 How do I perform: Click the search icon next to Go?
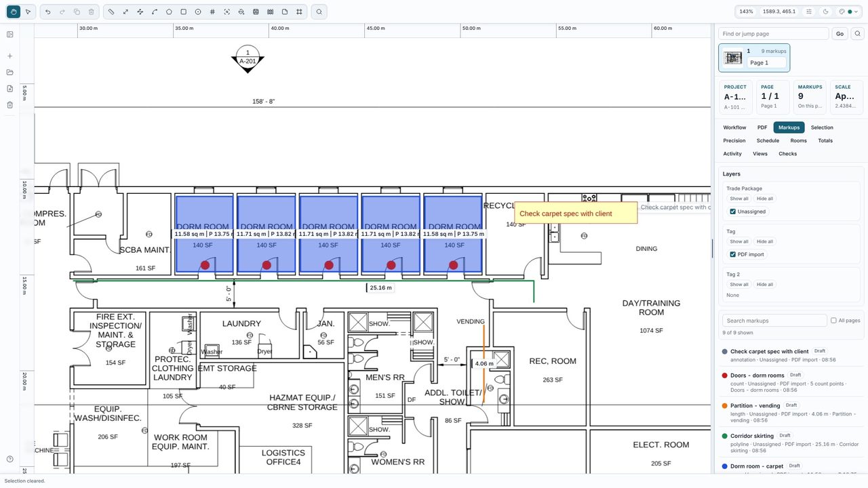click(x=857, y=33)
